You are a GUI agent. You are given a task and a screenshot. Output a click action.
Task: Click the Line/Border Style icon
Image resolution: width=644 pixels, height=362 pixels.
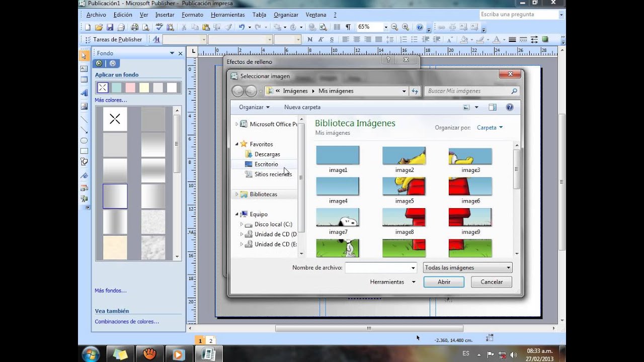click(x=512, y=40)
